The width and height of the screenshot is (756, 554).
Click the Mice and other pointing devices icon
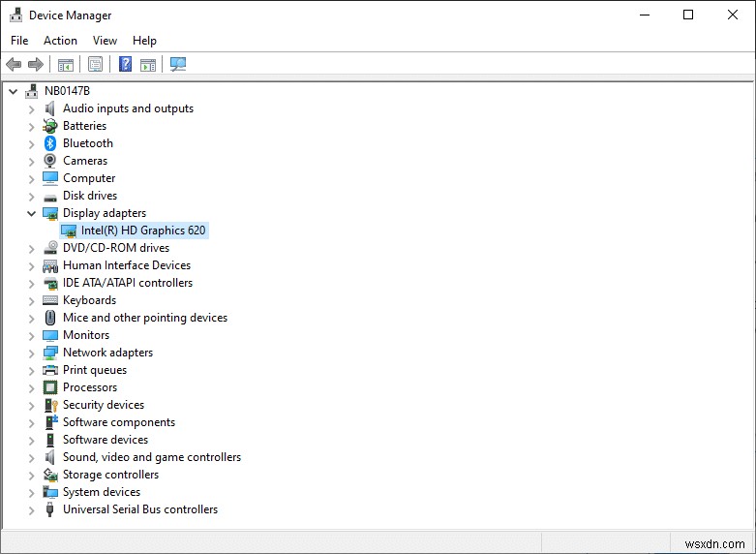50,318
